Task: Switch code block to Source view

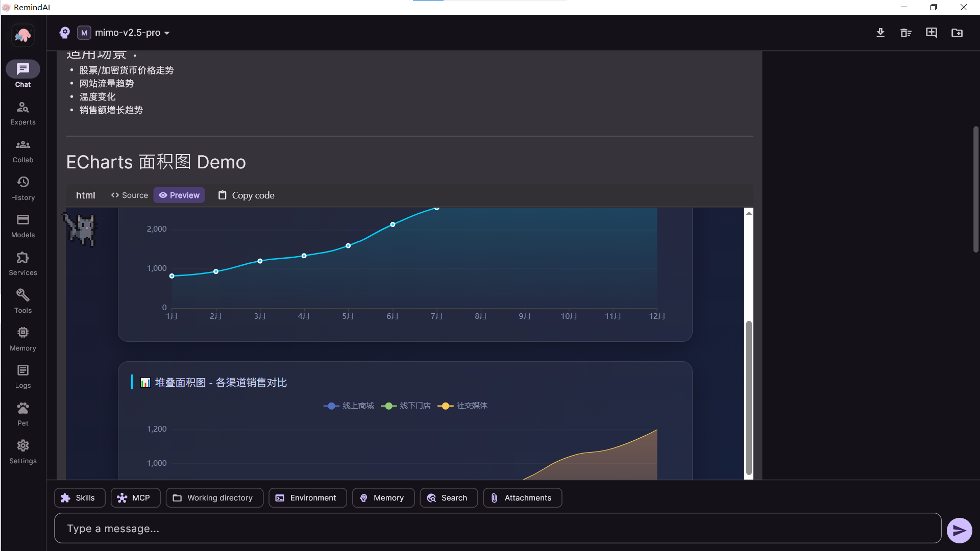Action: coord(130,195)
